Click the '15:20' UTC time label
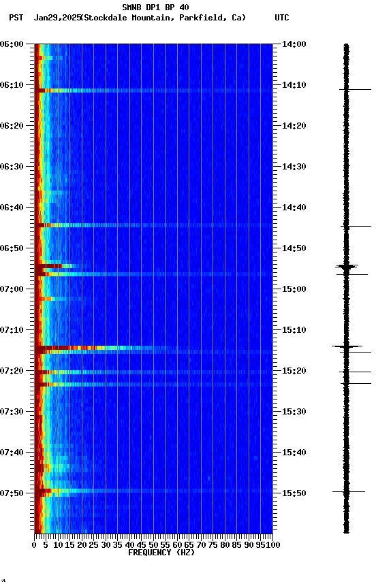The height and width of the screenshot is (588, 376). click(294, 372)
